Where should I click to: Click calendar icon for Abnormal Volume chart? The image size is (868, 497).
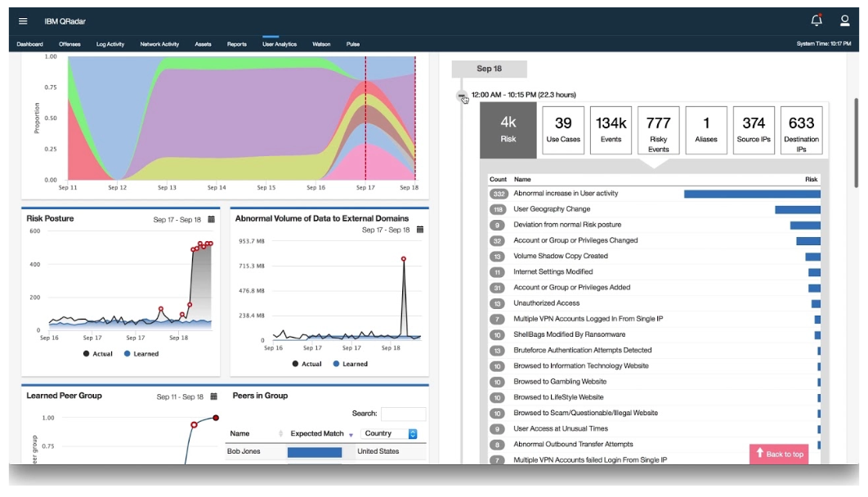420,231
